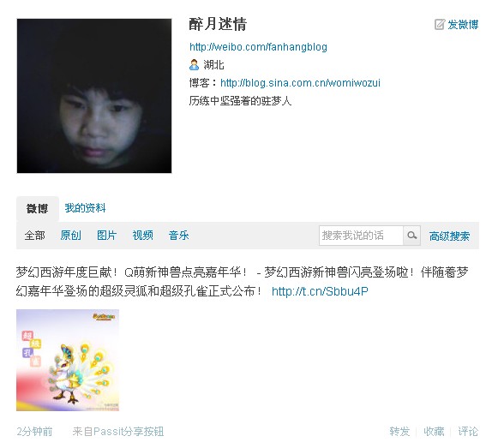Select the 图片 filter

(x=106, y=236)
